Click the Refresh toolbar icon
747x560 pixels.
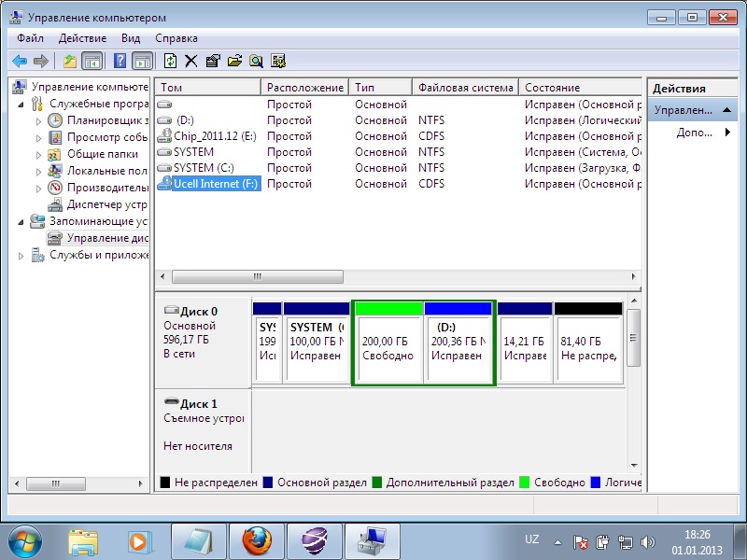[170, 61]
